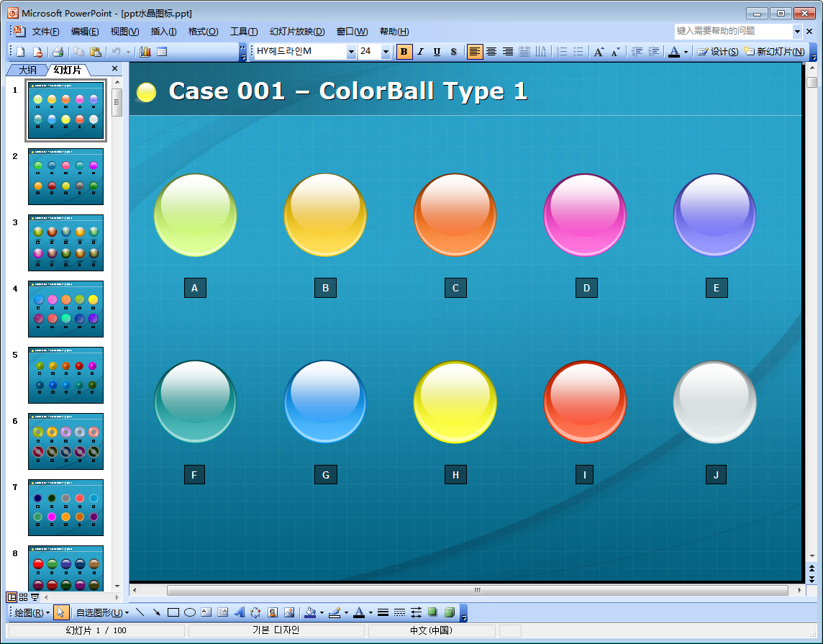Open the 自选图形 AutoShapes dropdown
This screenshot has height=644, width=823.
coord(103,612)
